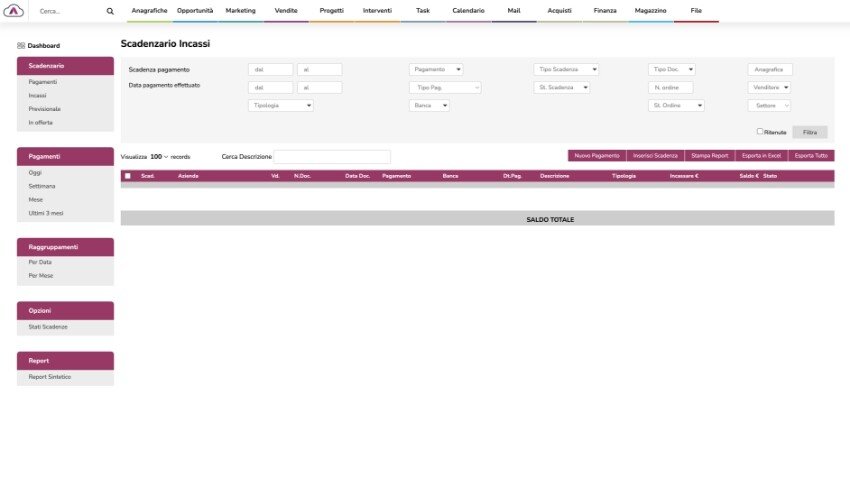Check the select-all checkbox in table header
850x481 pixels.
pyautogui.click(x=127, y=176)
